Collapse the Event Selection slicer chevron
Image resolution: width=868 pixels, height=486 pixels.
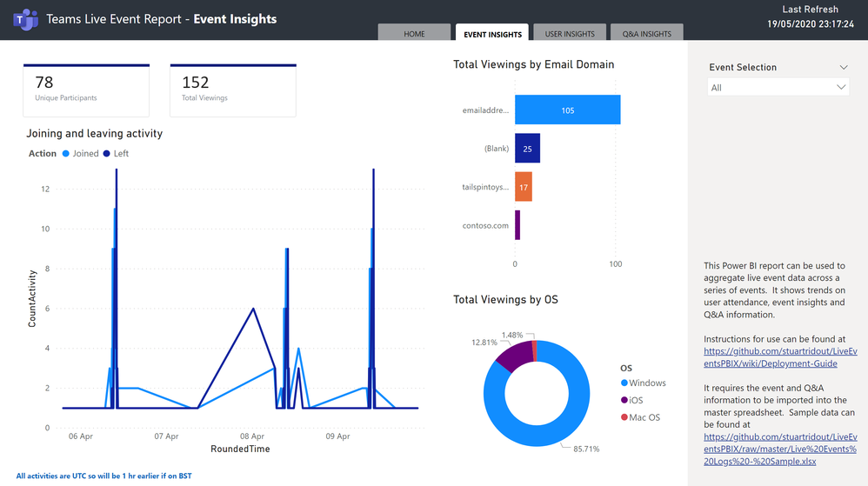point(843,68)
